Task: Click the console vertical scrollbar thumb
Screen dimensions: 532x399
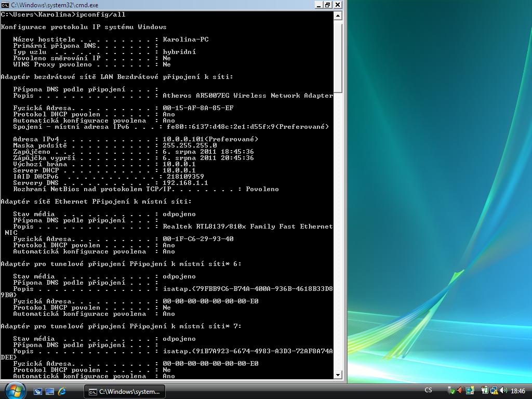Action: click(338, 57)
